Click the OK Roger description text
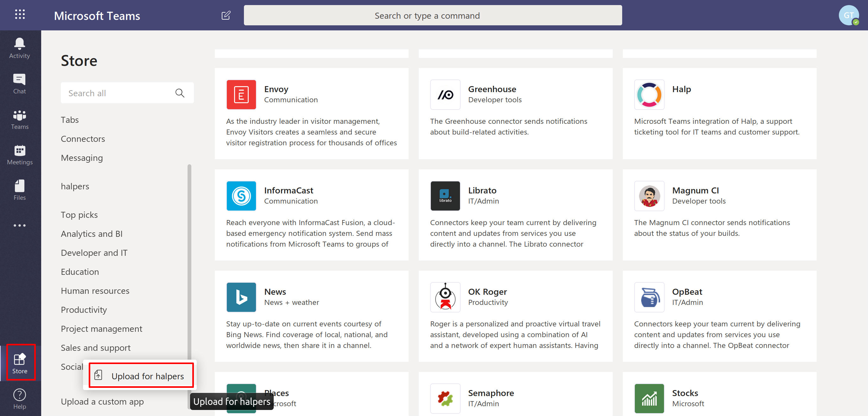 coord(515,335)
